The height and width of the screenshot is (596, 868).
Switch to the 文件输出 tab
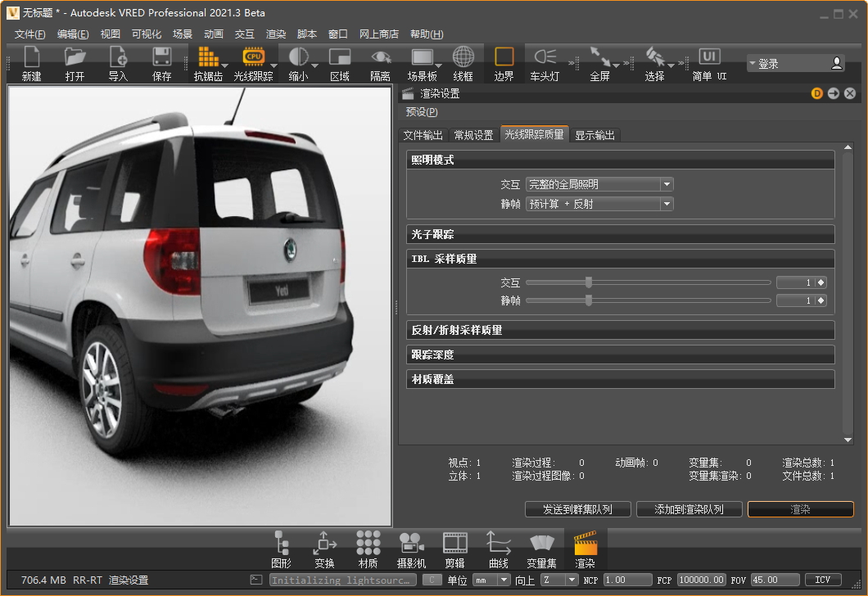(x=423, y=136)
